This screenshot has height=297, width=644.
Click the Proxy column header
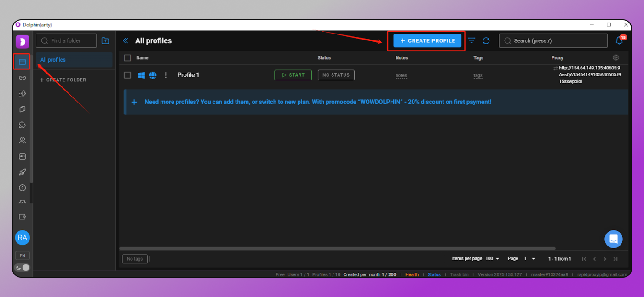point(557,58)
